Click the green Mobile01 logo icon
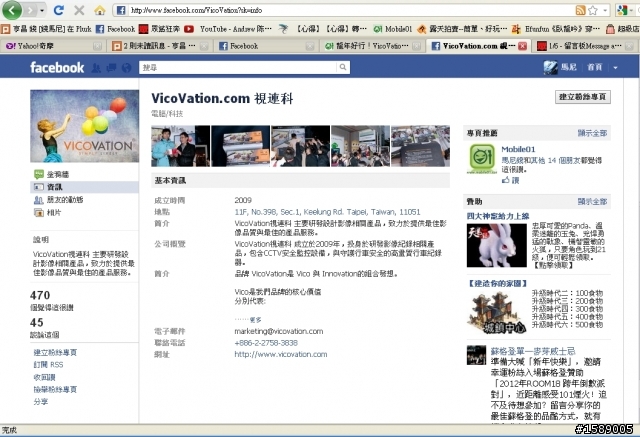Screen dimensions: 640x437 [x=482, y=158]
